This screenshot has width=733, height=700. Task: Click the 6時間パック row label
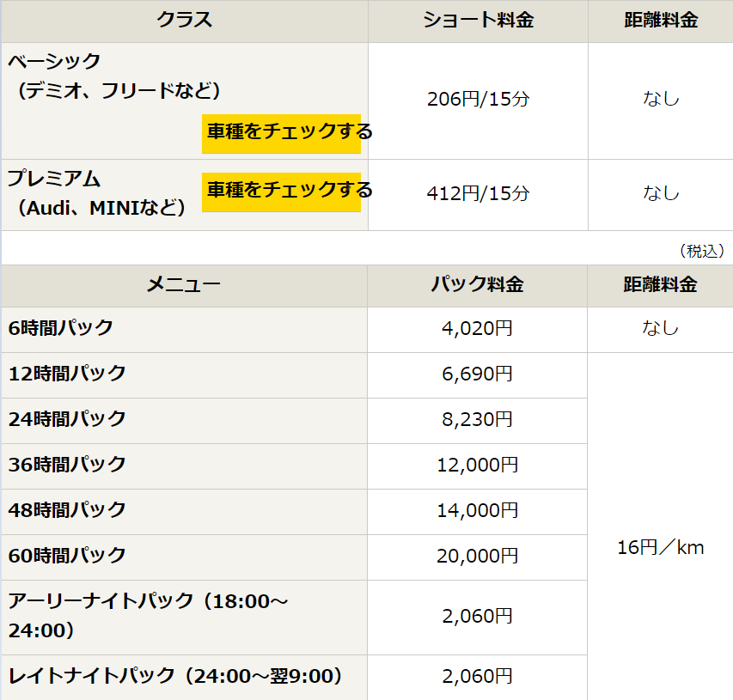pyautogui.click(x=61, y=328)
